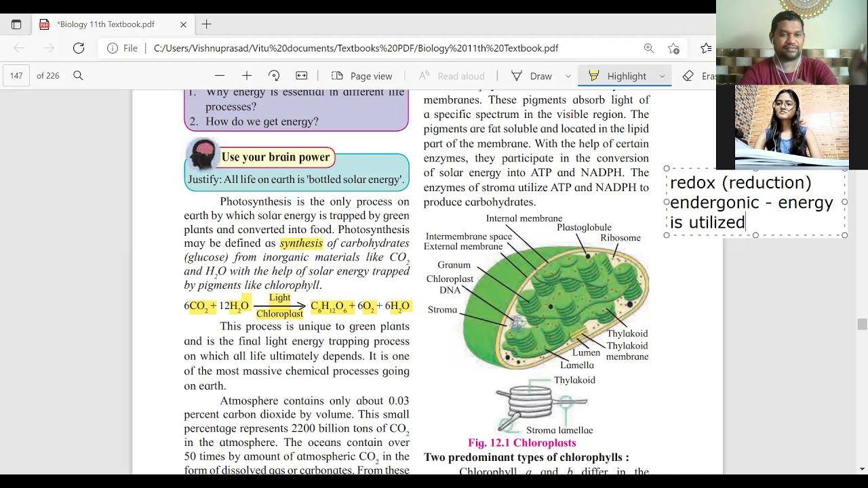
Task: Click the 'Ribosome' diagram label
Action: 620,238
